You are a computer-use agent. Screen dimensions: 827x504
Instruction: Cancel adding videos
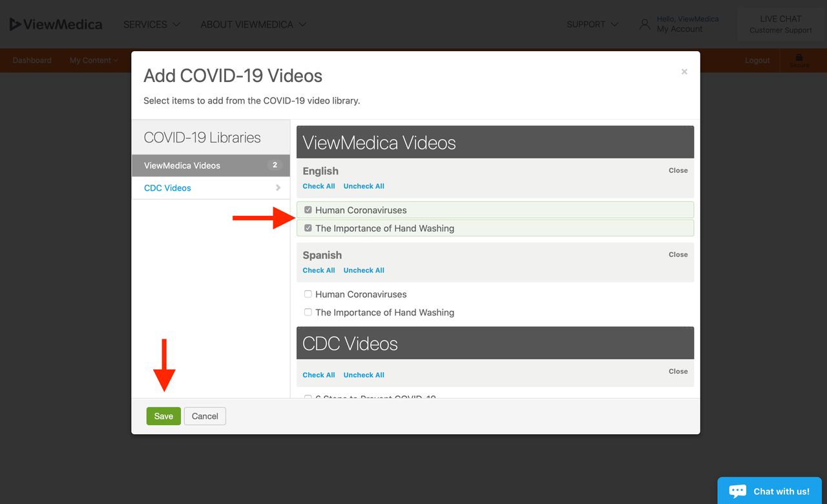click(205, 416)
